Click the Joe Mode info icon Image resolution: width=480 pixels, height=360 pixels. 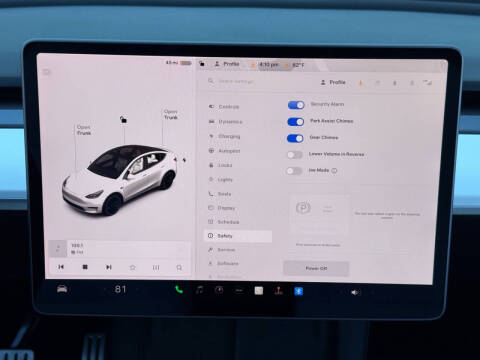pos(334,170)
